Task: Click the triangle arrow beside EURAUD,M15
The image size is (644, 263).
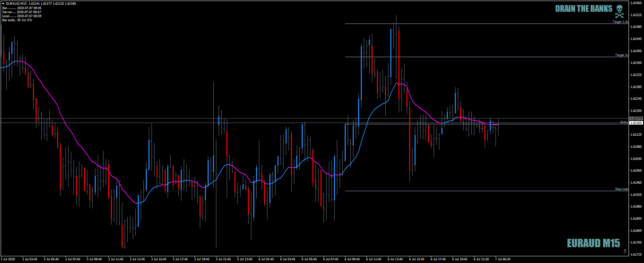Action: [3, 4]
